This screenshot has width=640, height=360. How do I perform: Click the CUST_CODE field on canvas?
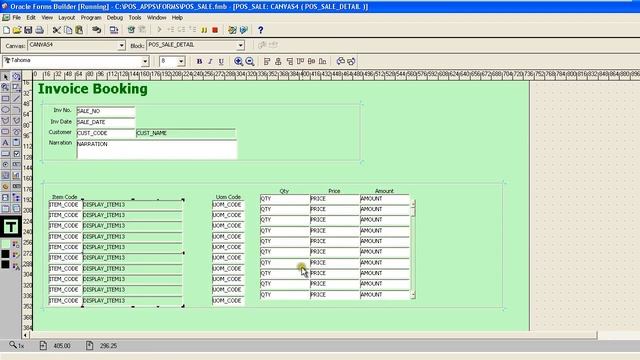[x=105, y=133]
